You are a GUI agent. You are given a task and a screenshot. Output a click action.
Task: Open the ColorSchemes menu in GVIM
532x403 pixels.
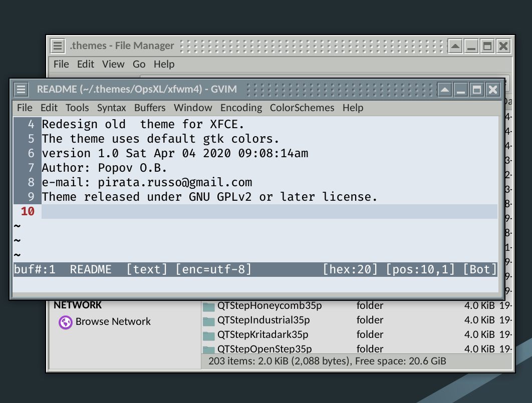(302, 108)
